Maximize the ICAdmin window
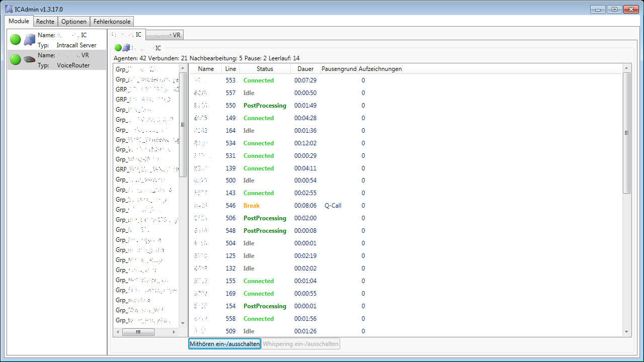The image size is (644, 362). pos(614,9)
